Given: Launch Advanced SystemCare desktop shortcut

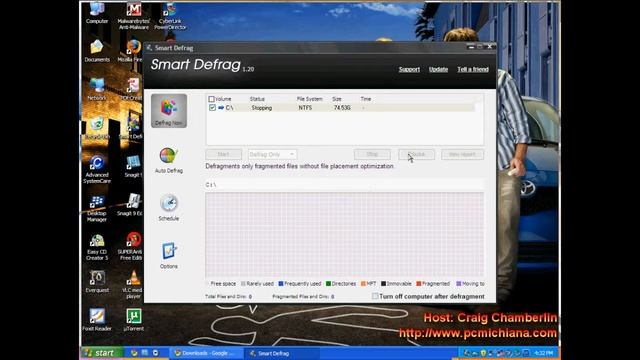Looking at the screenshot, I should click(97, 169).
